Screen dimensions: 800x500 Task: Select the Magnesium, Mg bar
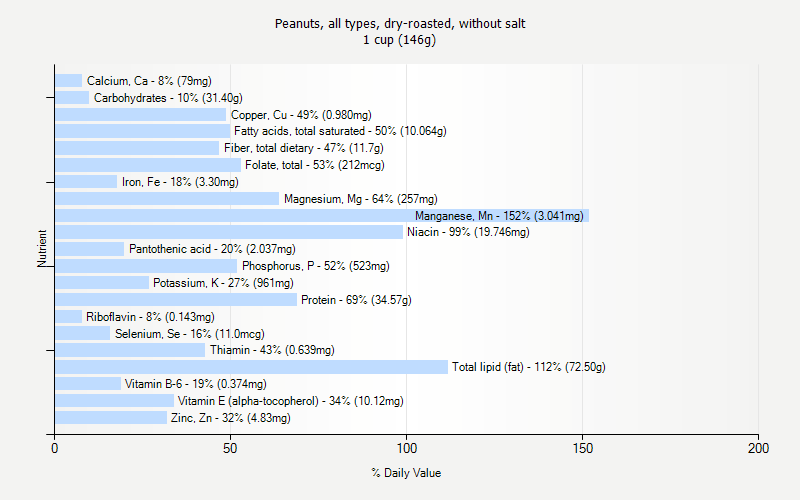(167, 198)
